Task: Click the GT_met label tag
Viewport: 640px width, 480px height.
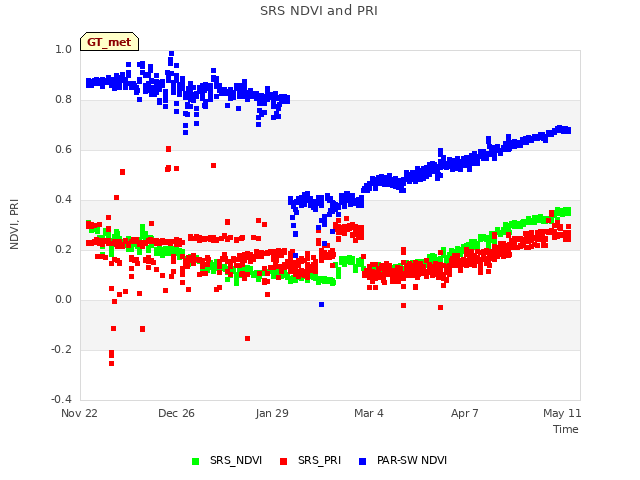Action: tap(109, 42)
